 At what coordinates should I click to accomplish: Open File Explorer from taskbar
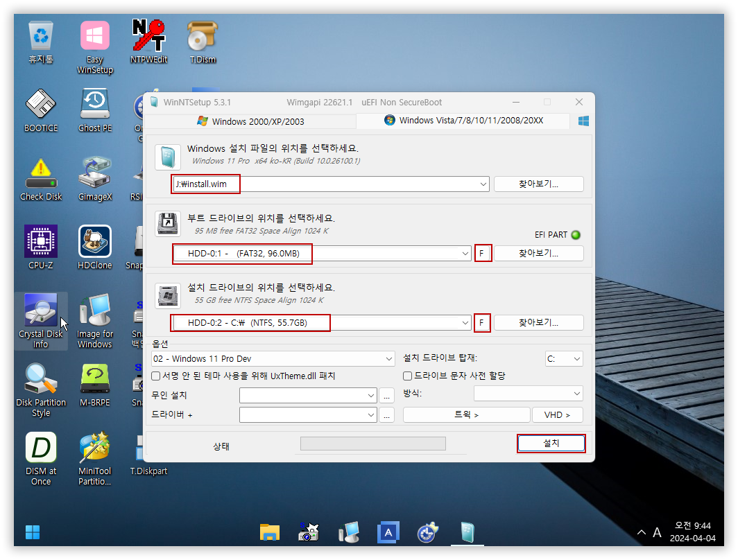270,532
